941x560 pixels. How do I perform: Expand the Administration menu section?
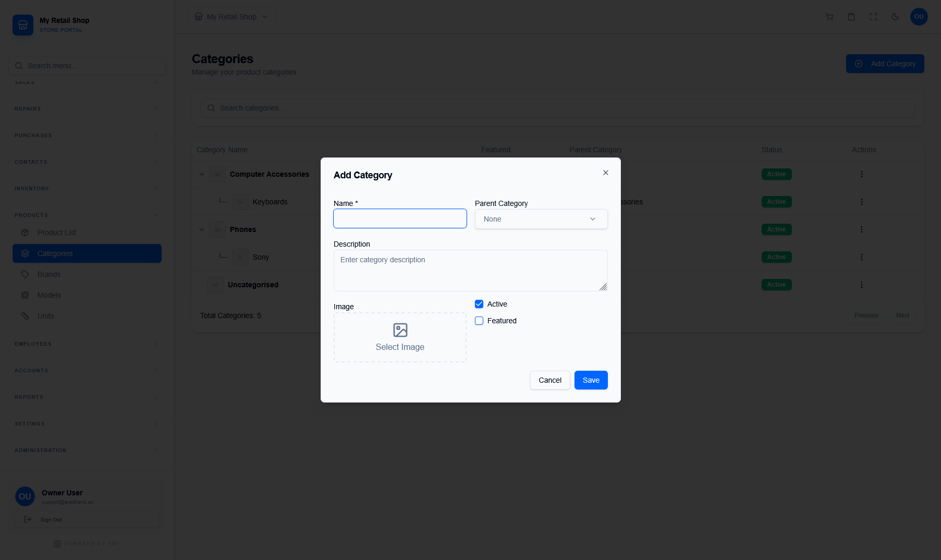coord(87,451)
